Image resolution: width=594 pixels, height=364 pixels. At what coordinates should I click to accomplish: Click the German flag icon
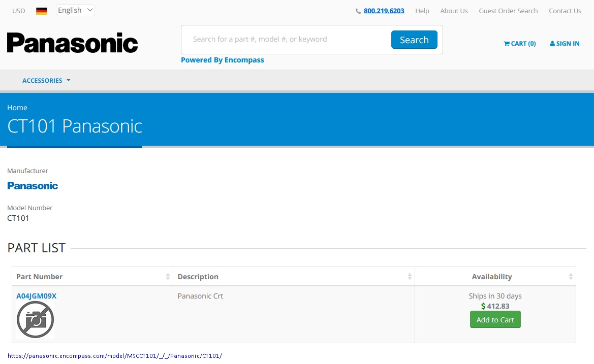[x=42, y=11]
